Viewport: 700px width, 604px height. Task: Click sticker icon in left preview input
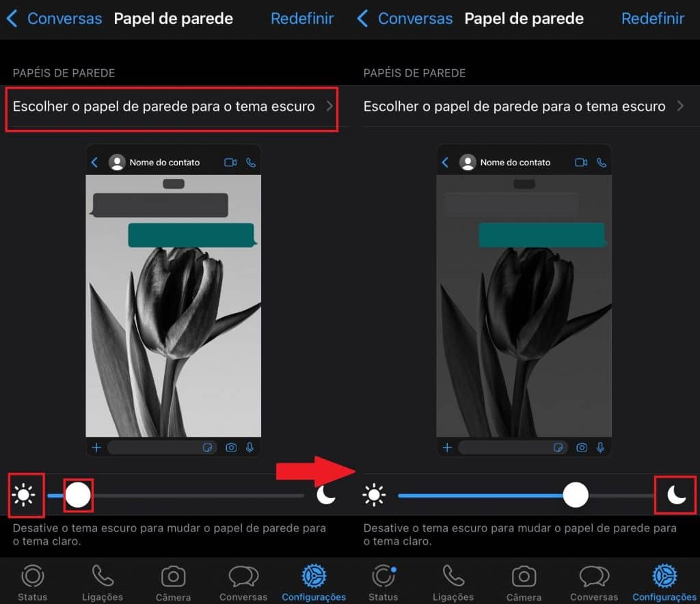pos(207,447)
